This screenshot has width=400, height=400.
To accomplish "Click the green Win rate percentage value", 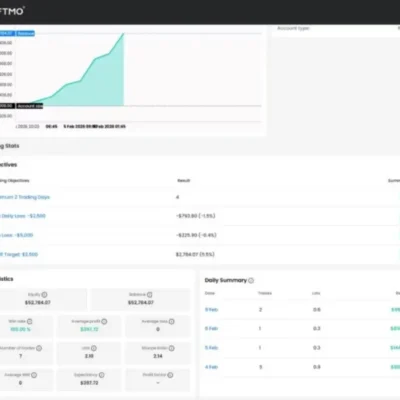I will point(20,329).
